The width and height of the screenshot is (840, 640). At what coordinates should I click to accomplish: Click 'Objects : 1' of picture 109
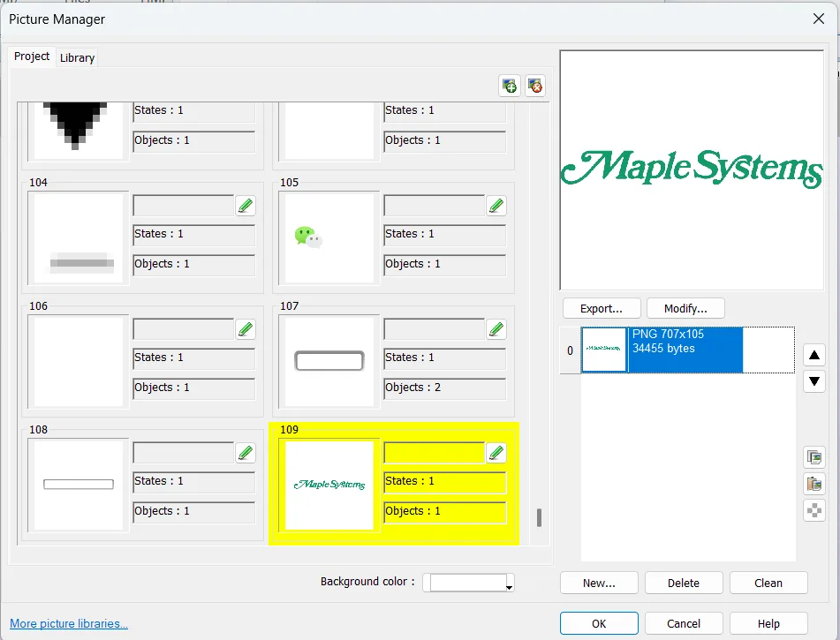coord(445,513)
